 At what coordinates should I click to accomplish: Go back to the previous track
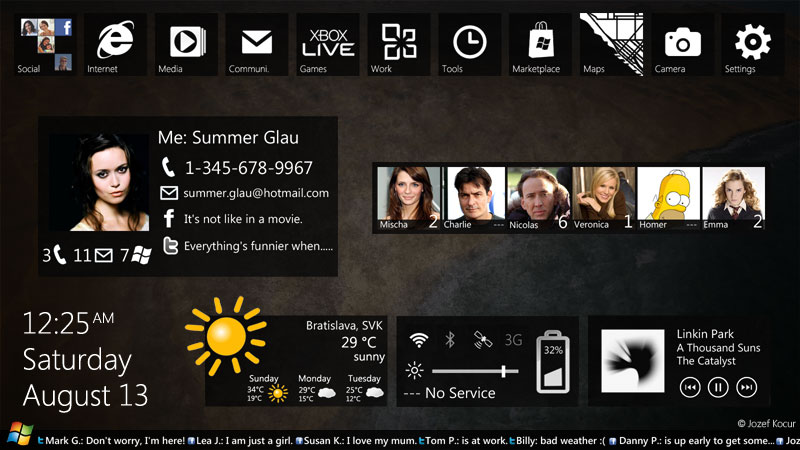coord(690,387)
